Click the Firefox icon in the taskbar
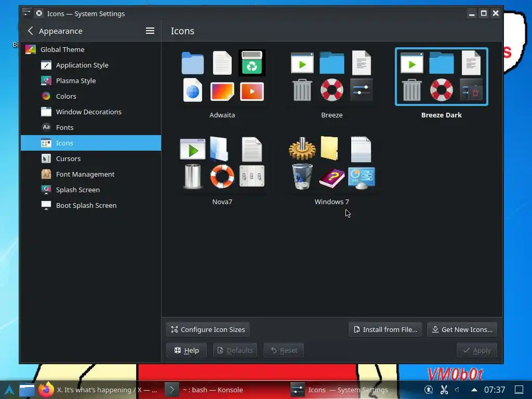Screen dimensions: 532x399 point(46,390)
